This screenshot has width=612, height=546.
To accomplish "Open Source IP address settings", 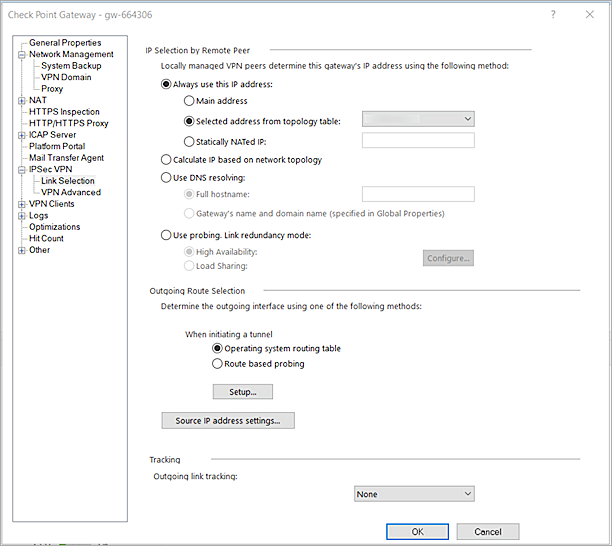I will coord(228,421).
